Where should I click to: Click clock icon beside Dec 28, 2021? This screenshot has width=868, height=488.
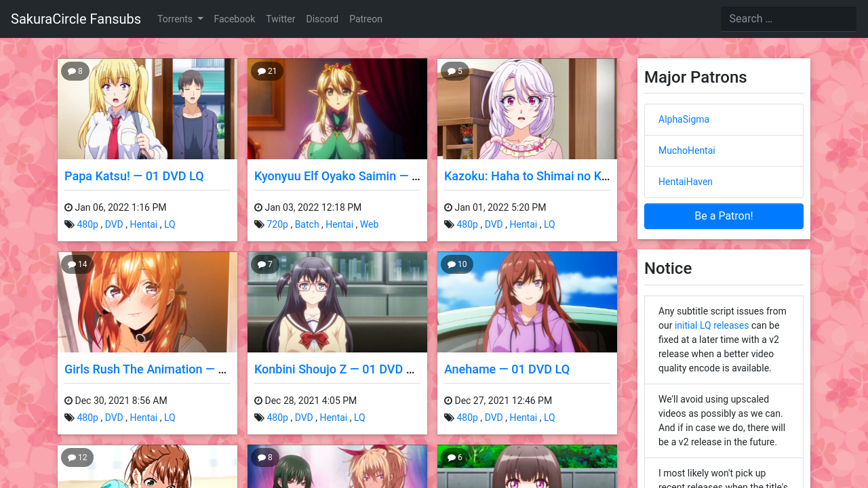point(258,401)
